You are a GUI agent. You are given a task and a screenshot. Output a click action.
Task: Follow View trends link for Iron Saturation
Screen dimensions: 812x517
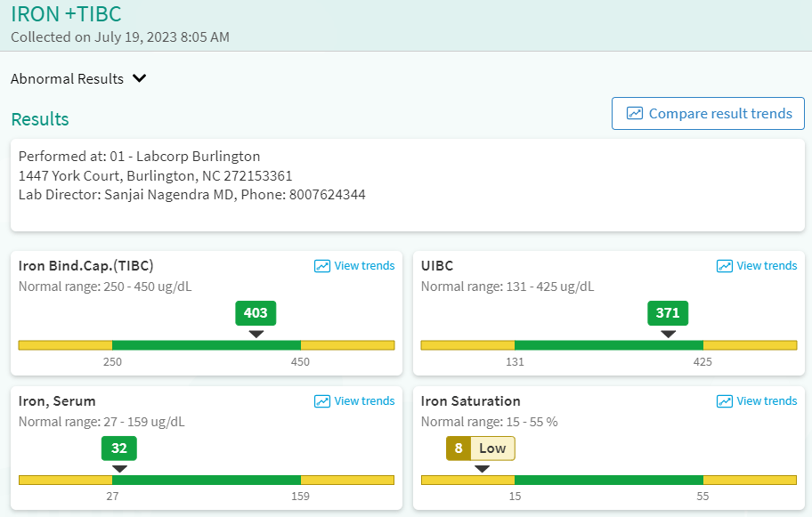click(767, 401)
